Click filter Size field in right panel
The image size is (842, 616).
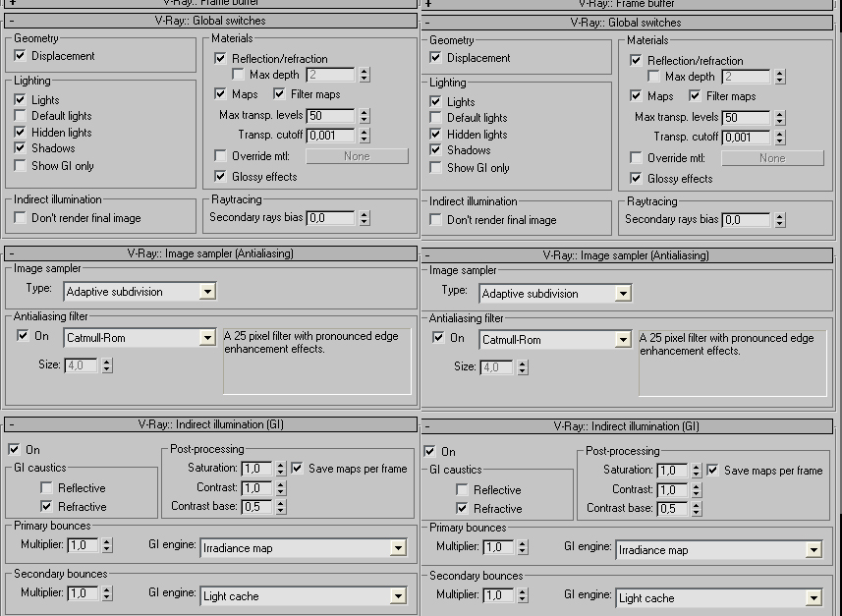tap(497, 367)
